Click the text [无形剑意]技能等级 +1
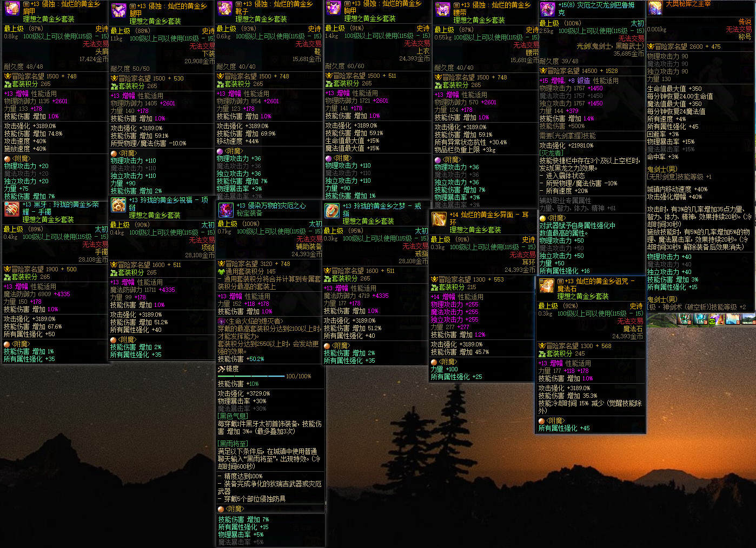The height and width of the screenshot is (548, 756). tap(679, 177)
